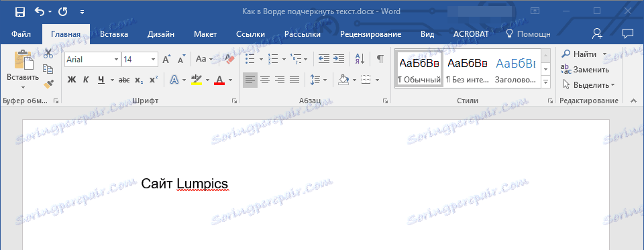This screenshot has height=250, width=644.
Task: Open the Ссылки tab
Action: (x=250, y=34)
